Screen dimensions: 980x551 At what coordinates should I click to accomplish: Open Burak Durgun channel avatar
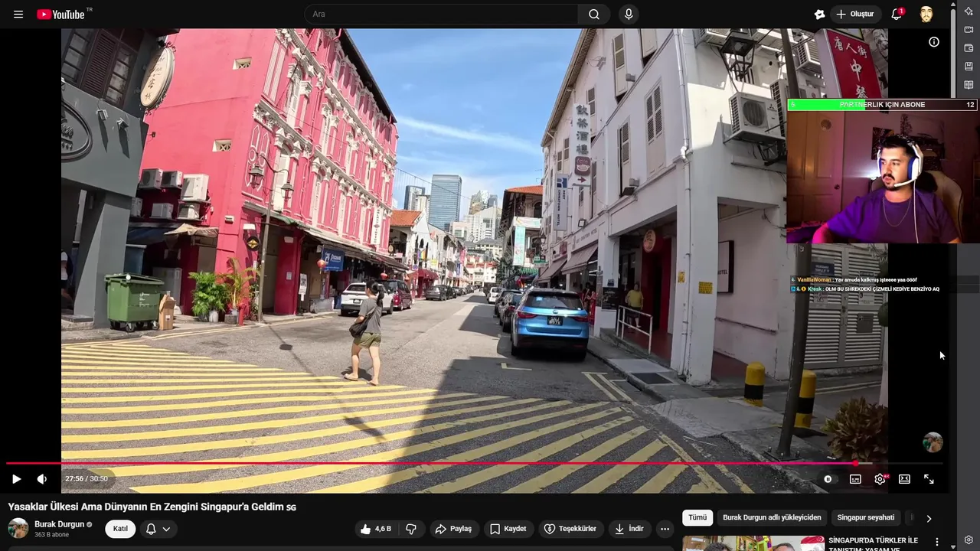[18, 529]
